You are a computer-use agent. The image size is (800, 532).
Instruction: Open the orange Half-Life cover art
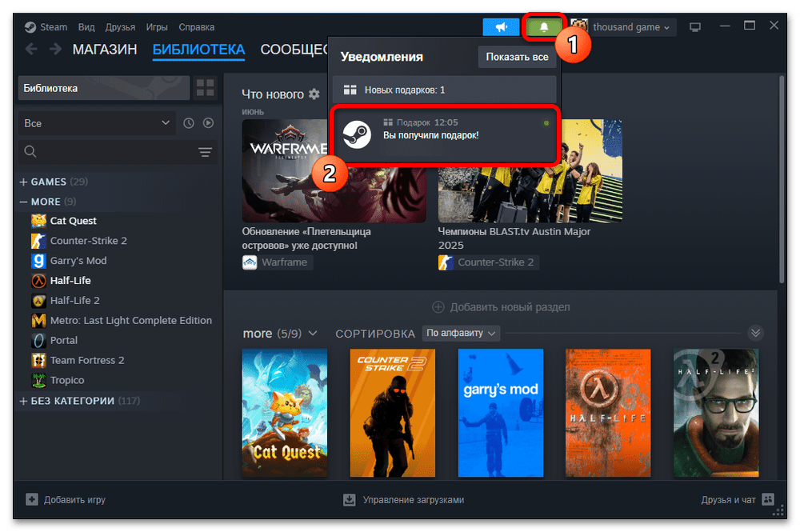tap(608, 413)
